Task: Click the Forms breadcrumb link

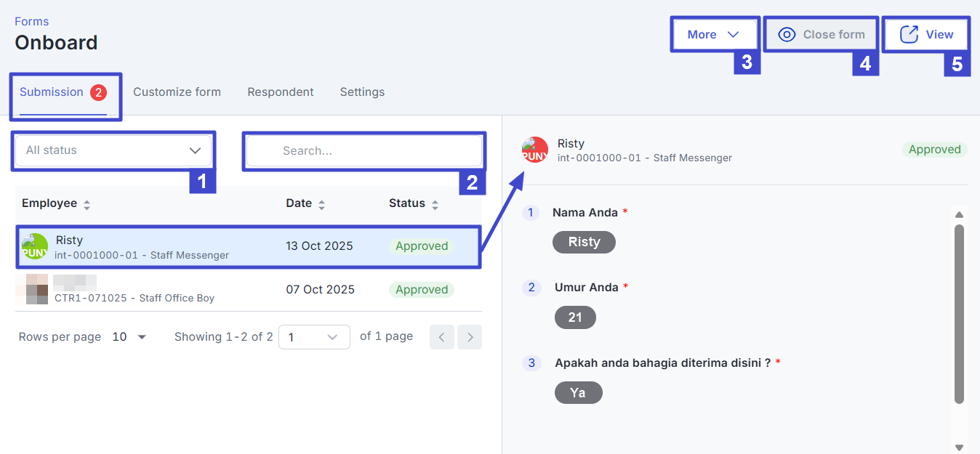Action: tap(32, 22)
